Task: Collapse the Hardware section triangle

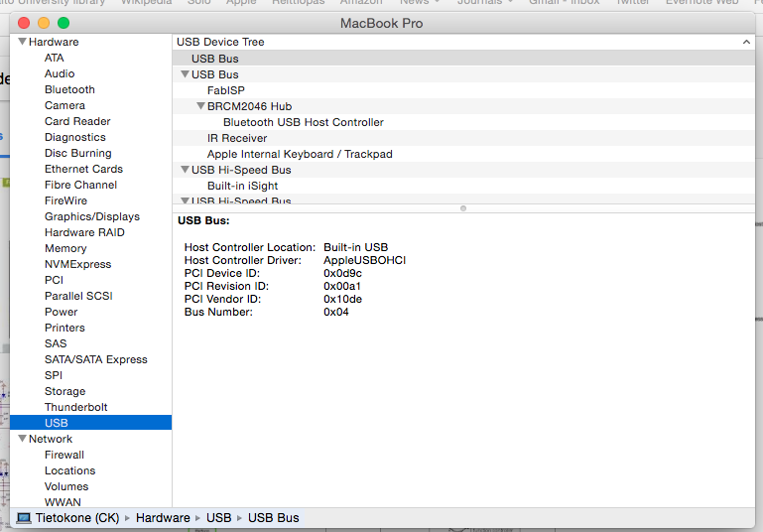Action: [x=22, y=42]
